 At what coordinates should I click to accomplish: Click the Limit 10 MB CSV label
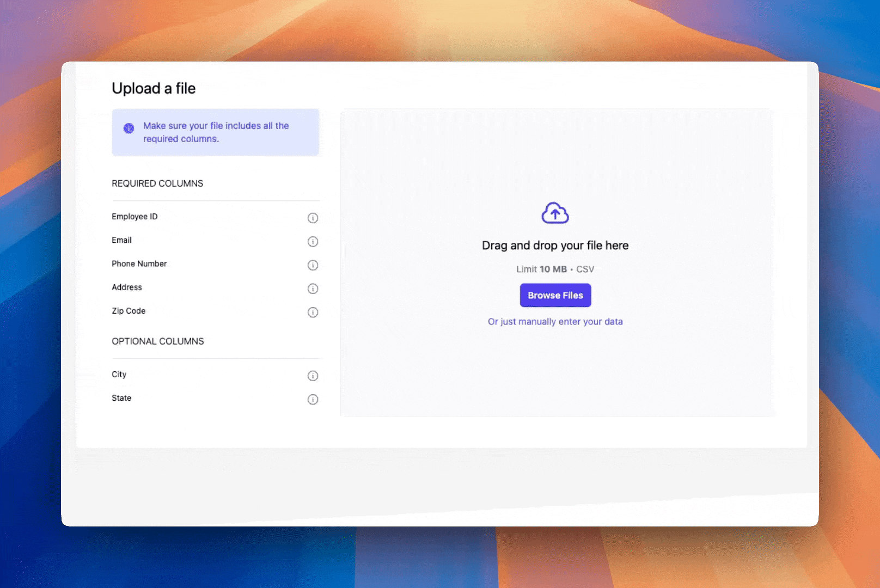[x=555, y=269]
